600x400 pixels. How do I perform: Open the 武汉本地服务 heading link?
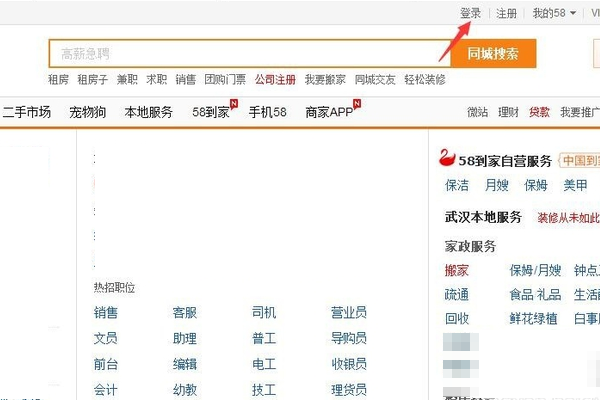(483, 217)
